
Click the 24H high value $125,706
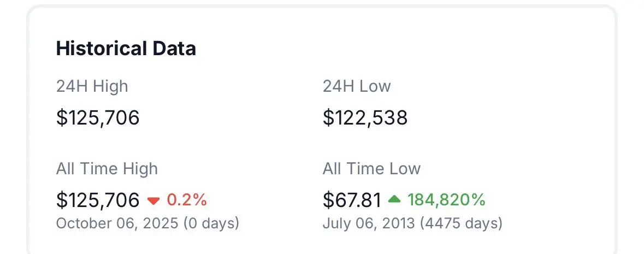coord(98,118)
